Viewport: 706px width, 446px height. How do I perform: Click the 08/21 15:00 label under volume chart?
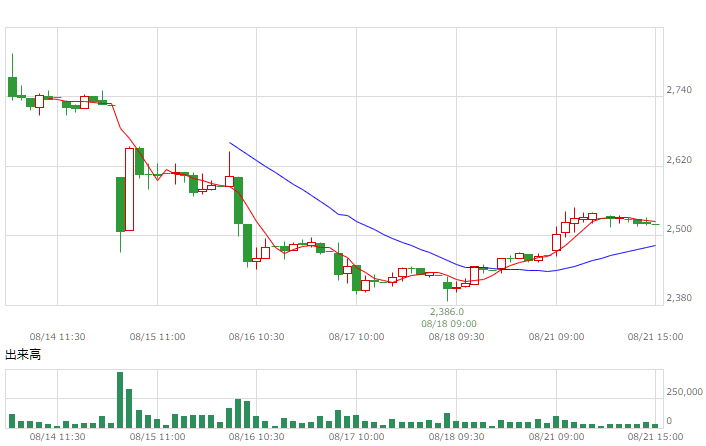[x=655, y=437]
